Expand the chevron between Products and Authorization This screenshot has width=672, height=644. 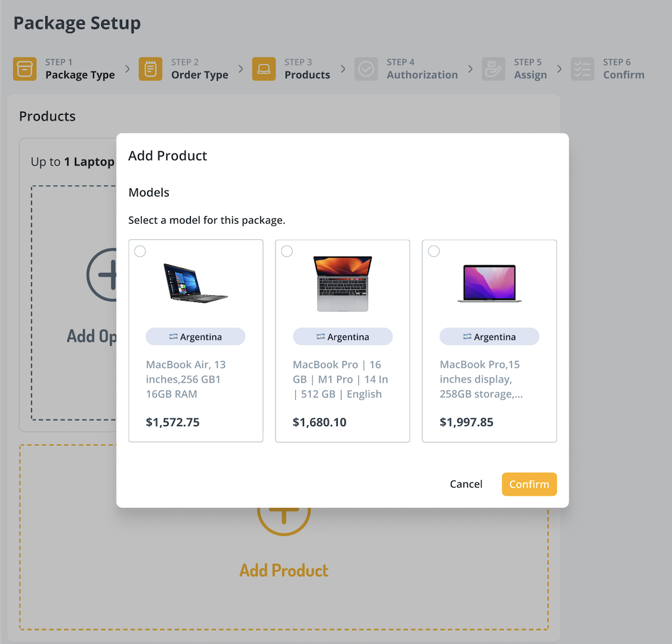tap(343, 69)
